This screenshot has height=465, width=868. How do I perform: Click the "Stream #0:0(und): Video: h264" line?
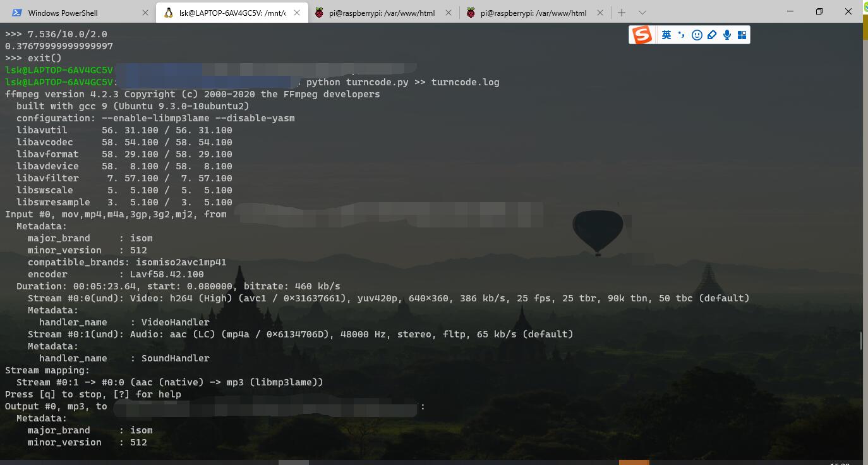click(x=389, y=298)
